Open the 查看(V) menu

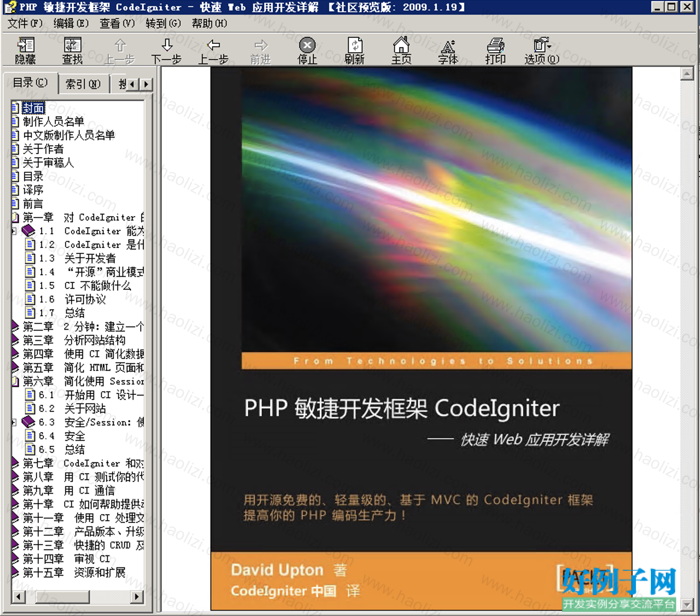pos(117,23)
